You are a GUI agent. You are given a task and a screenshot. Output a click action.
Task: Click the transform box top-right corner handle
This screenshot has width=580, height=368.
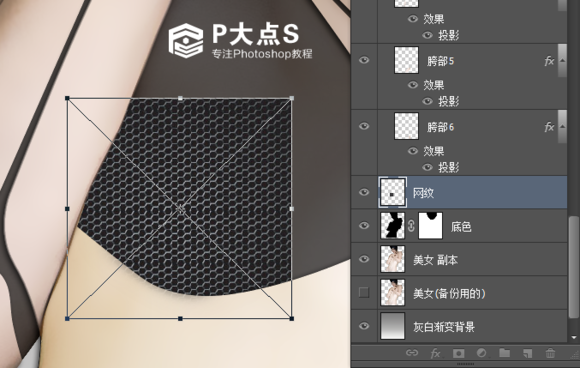tap(292, 98)
